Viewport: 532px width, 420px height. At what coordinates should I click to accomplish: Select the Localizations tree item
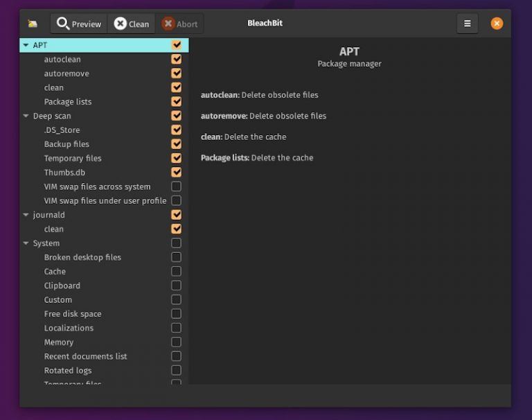click(x=69, y=329)
